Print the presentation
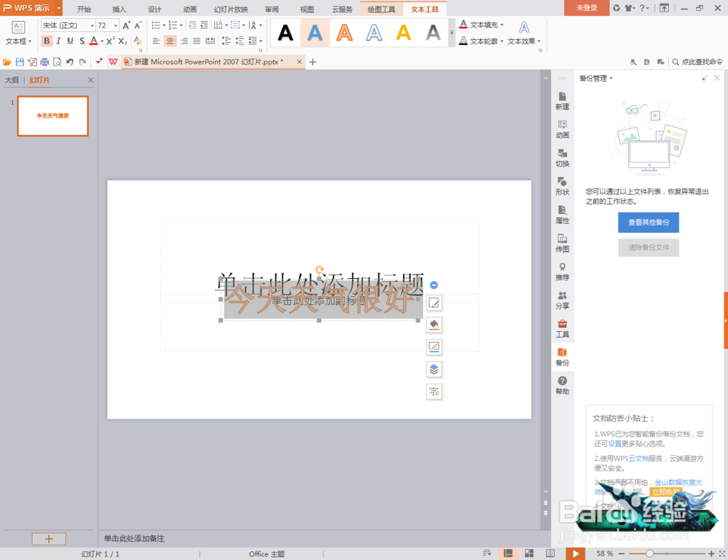This screenshot has width=728, height=560. pyautogui.click(x=44, y=62)
